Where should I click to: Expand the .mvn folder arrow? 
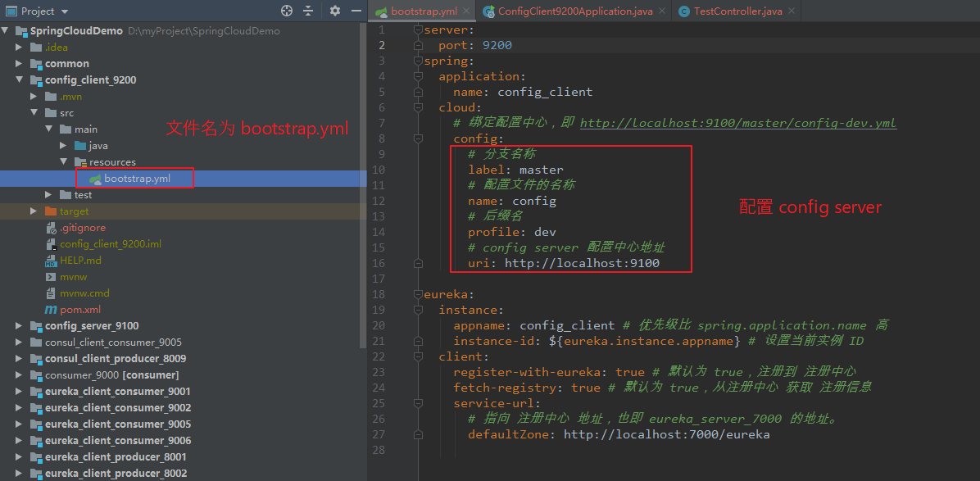pyautogui.click(x=34, y=96)
